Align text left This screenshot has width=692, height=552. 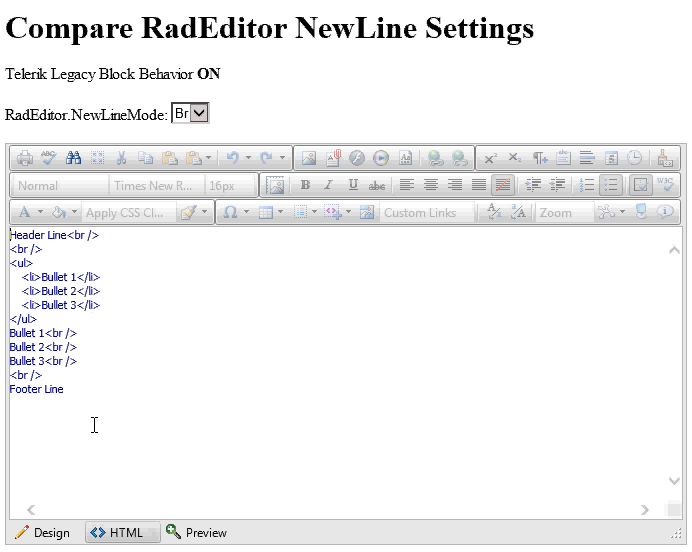[x=406, y=185]
